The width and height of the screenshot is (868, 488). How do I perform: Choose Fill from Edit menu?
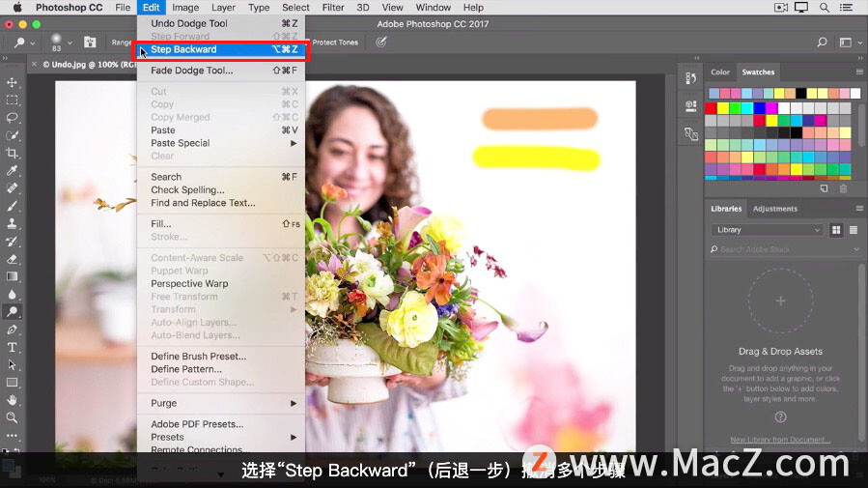(221, 224)
